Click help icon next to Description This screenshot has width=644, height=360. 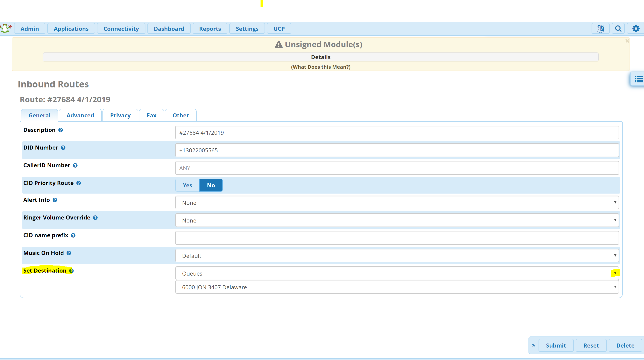[x=60, y=130]
